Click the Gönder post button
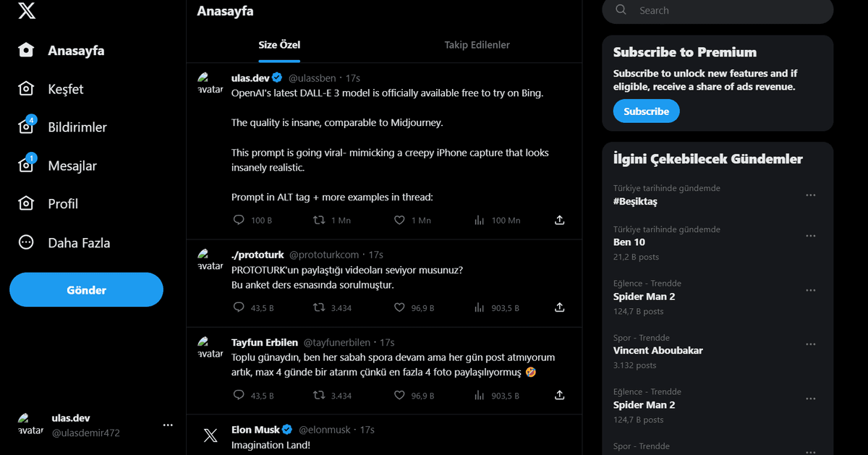Viewport: 868px width, 455px height. coord(86,289)
